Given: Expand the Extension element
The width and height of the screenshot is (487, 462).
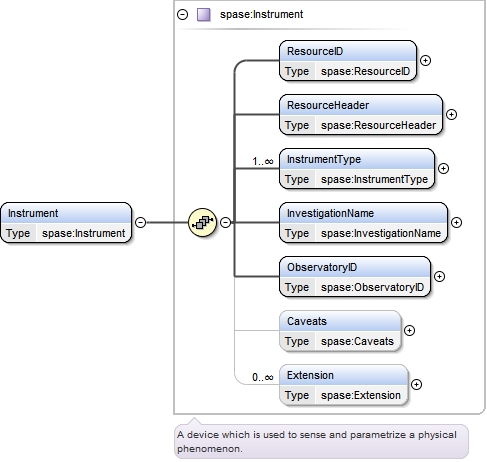Looking at the screenshot, I should click(x=416, y=385).
